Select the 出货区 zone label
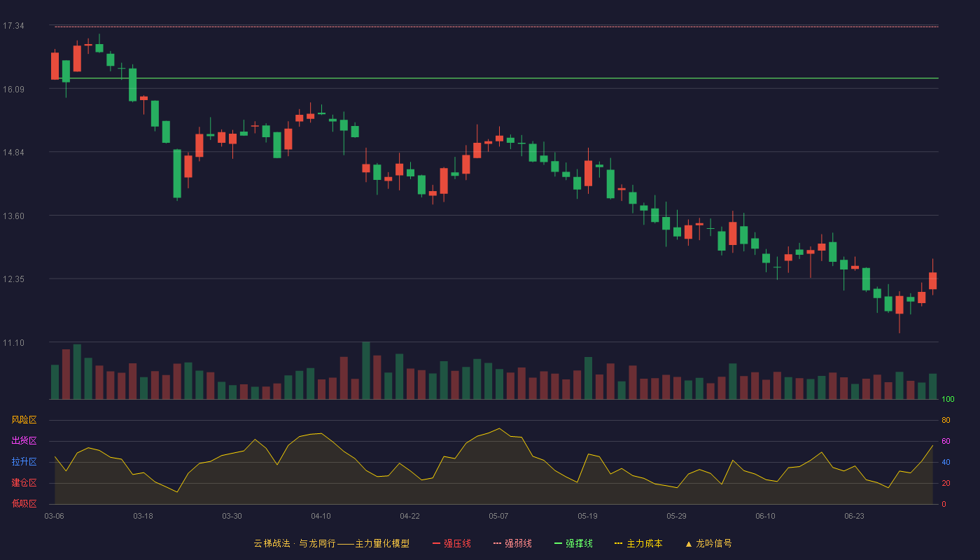 pyautogui.click(x=24, y=441)
